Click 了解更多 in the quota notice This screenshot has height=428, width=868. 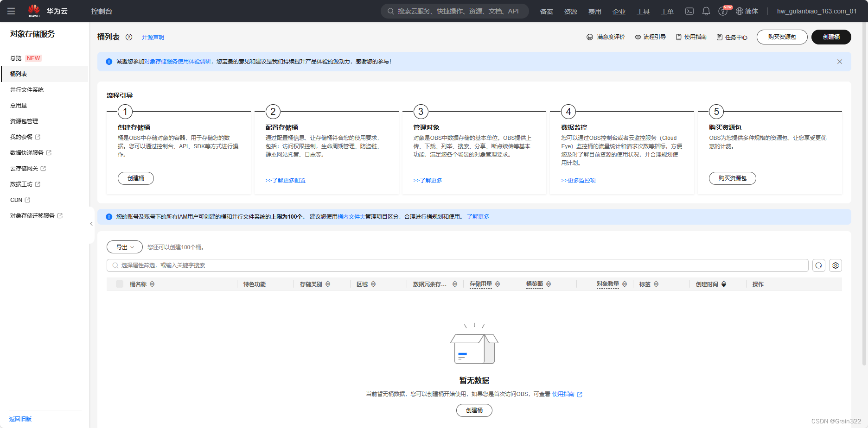(x=478, y=217)
